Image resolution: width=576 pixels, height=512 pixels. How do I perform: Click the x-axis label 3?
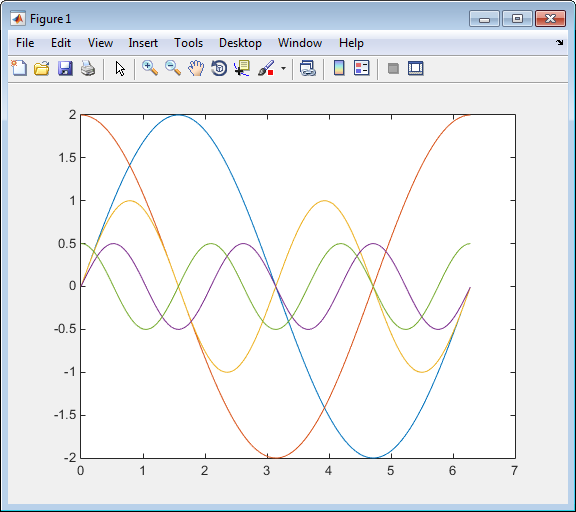click(x=267, y=470)
